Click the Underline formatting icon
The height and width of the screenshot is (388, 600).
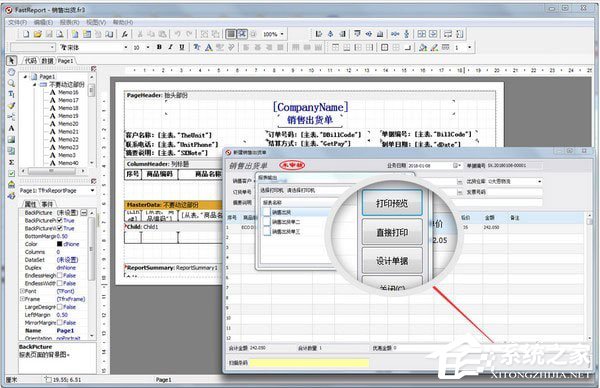click(x=182, y=47)
